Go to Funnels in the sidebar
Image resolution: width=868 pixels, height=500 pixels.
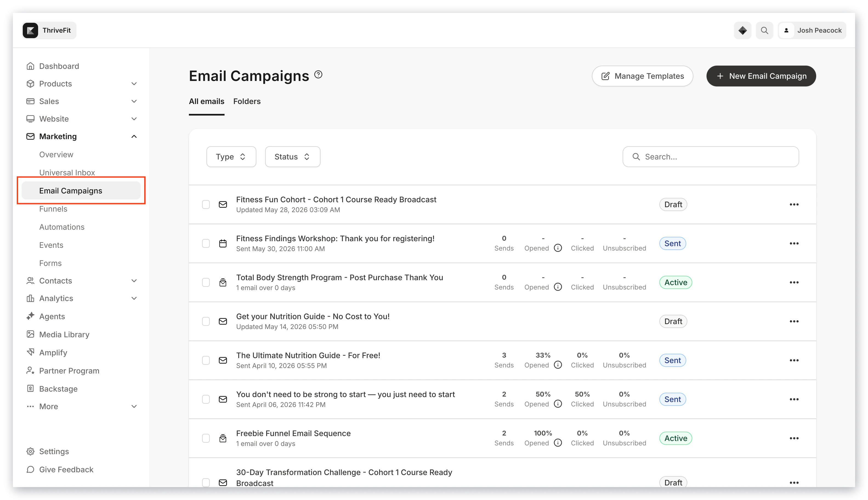pos(53,209)
